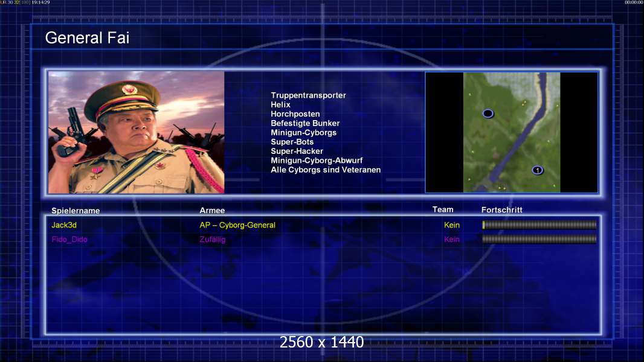Click player name 'Jack3d'
Image resolution: width=644 pixels, height=362 pixels.
pyautogui.click(x=63, y=225)
